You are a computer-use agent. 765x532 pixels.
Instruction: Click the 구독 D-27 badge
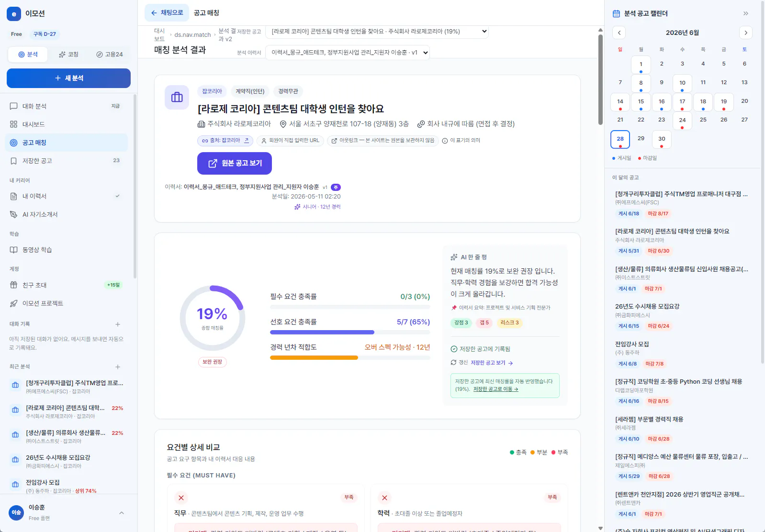pos(45,34)
